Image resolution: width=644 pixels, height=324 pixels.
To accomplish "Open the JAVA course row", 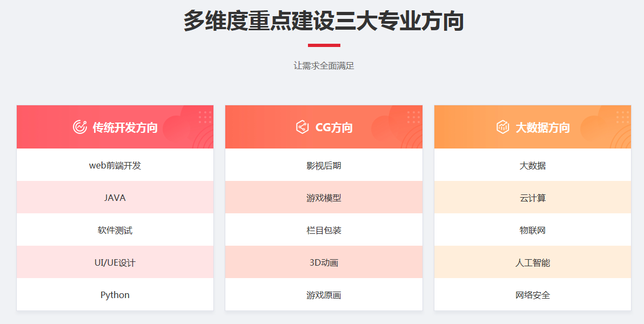I will click(x=115, y=198).
